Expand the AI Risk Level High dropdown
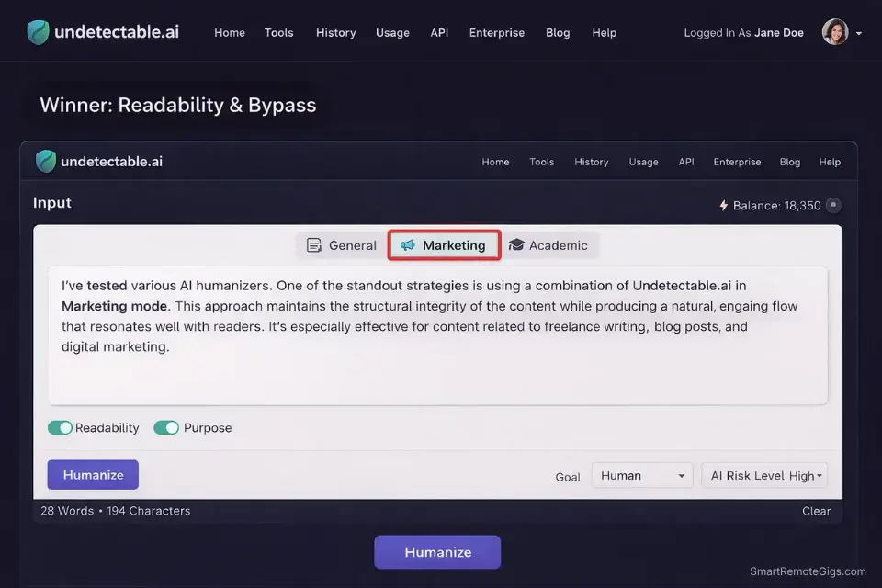Viewport: 882px width, 588px height. pyautogui.click(x=764, y=475)
